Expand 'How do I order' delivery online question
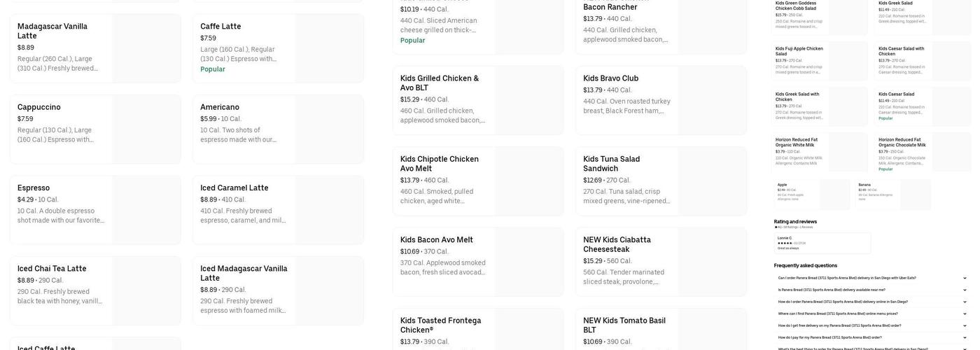This screenshot has height=350, width=980. click(x=965, y=302)
